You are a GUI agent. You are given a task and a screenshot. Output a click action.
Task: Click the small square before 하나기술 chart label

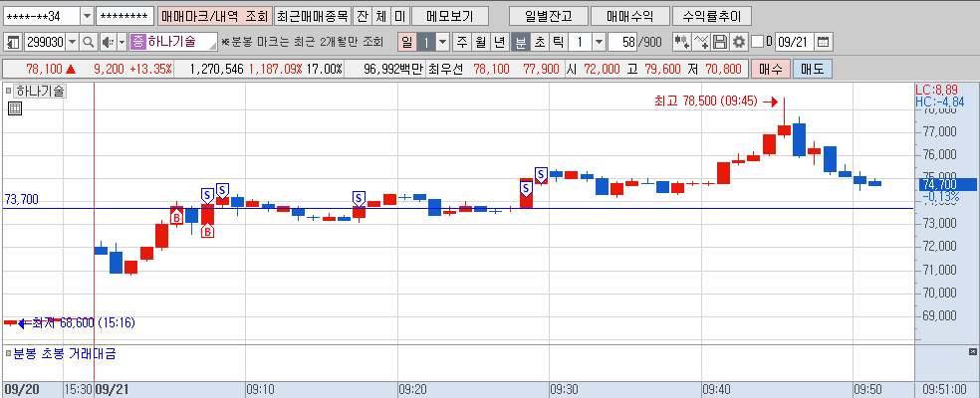coord(8,92)
